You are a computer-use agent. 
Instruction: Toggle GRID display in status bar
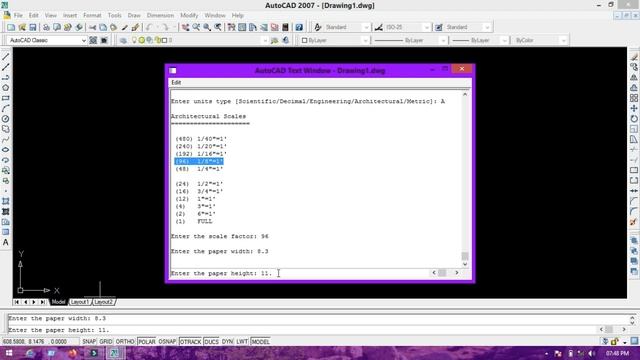pyautogui.click(x=106, y=342)
